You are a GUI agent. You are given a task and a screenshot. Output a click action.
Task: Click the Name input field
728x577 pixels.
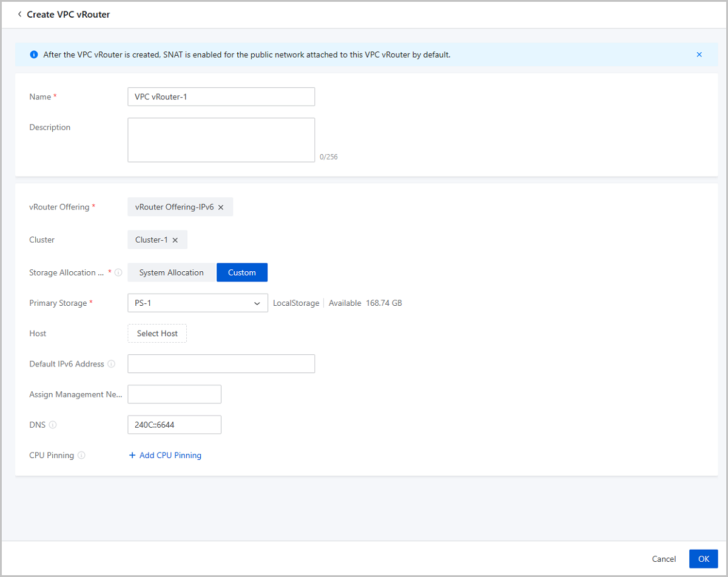[221, 96]
